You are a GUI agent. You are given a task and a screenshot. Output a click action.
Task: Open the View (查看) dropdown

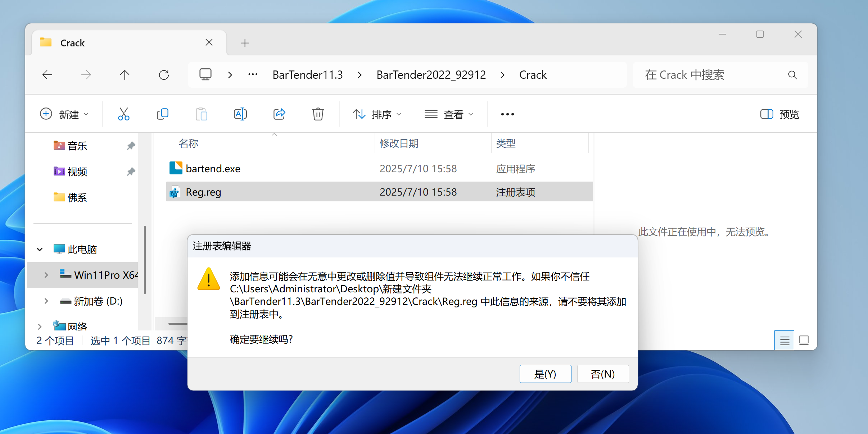[449, 114]
